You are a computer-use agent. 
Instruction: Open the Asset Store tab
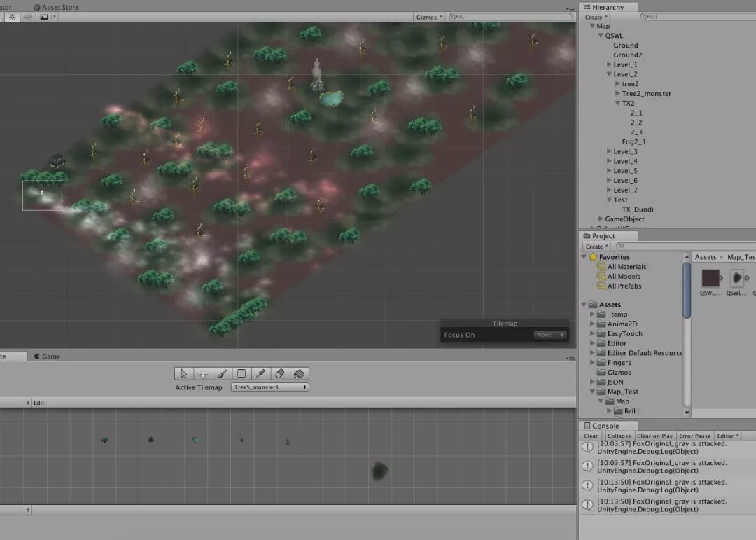pos(60,7)
